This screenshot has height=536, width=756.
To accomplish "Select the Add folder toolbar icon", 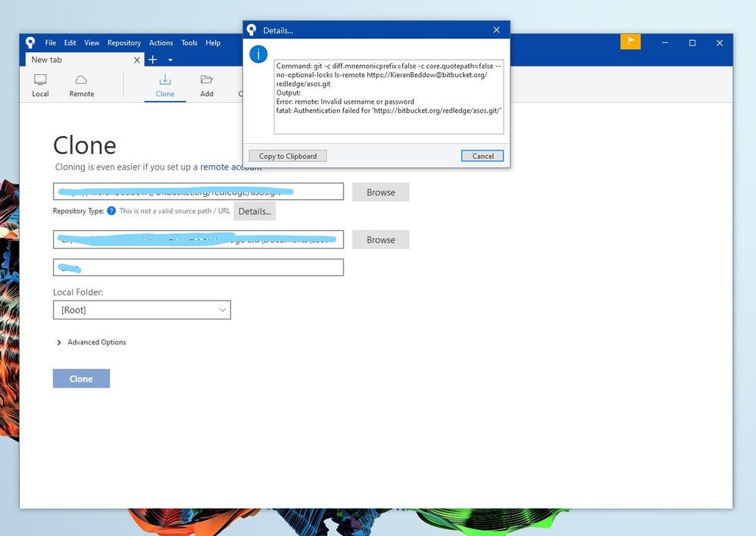I will pyautogui.click(x=207, y=86).
